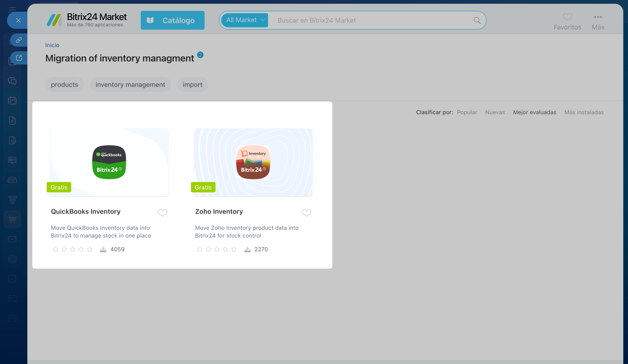Go to Inicio breadcrumb link
Viewport: 628px width, 364px height.
pos(52,45)
